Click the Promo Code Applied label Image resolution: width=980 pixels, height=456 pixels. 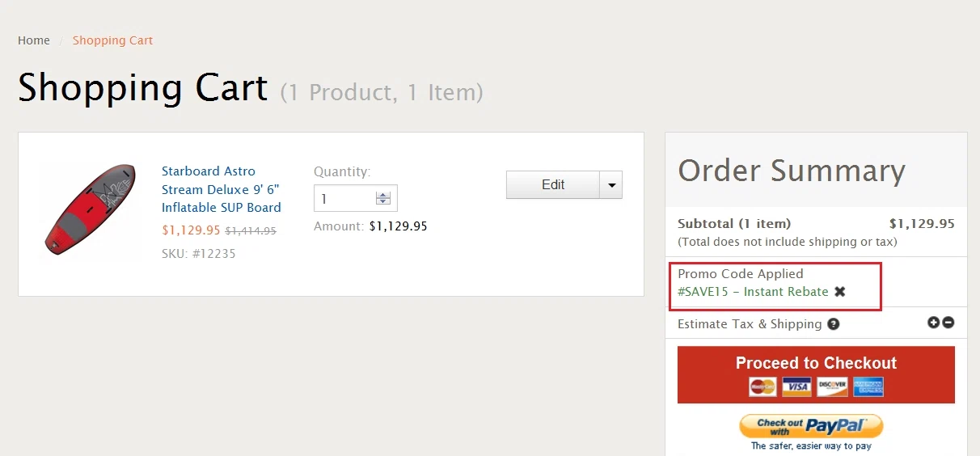(x=741, y=274)
